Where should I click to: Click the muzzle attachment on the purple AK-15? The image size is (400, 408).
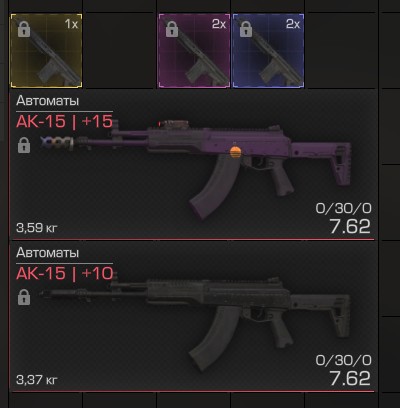pyautogui.click(x=56, y=143)
